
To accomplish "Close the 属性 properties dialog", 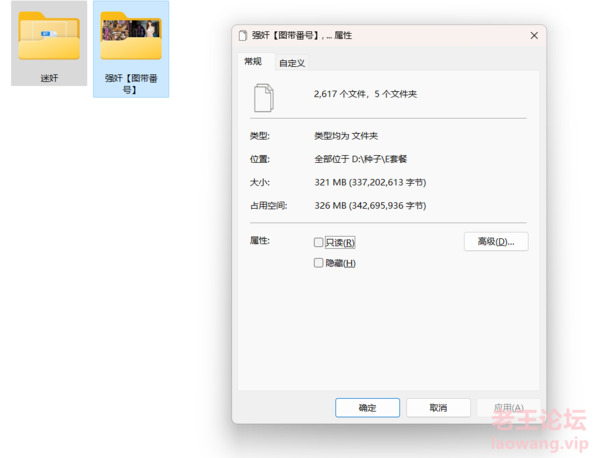I will 534,36.
